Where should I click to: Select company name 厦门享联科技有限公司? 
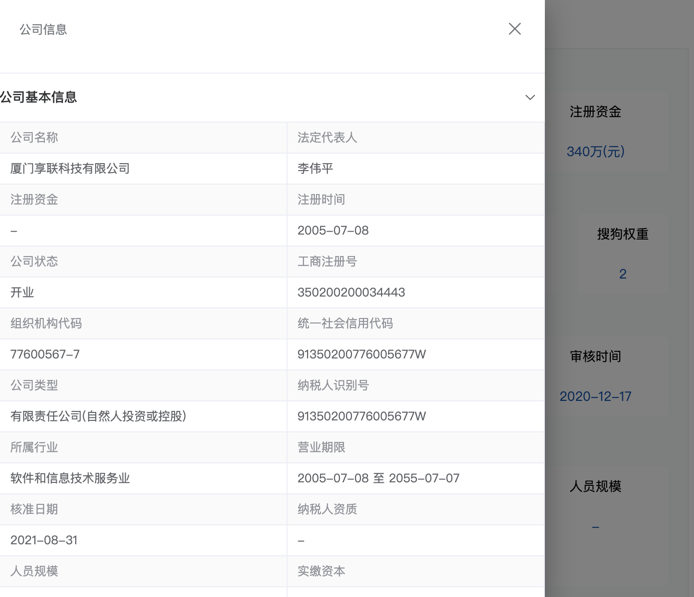coord(70,169)
